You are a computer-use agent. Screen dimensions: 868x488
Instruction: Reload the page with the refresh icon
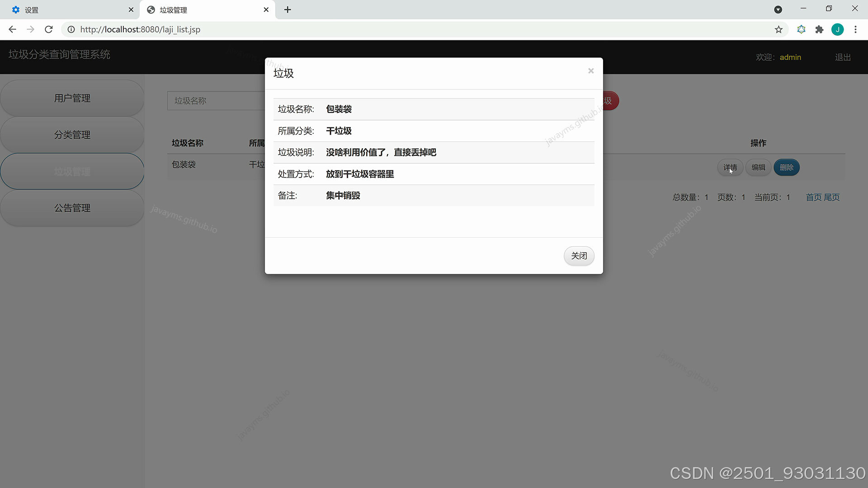[49, 29]
